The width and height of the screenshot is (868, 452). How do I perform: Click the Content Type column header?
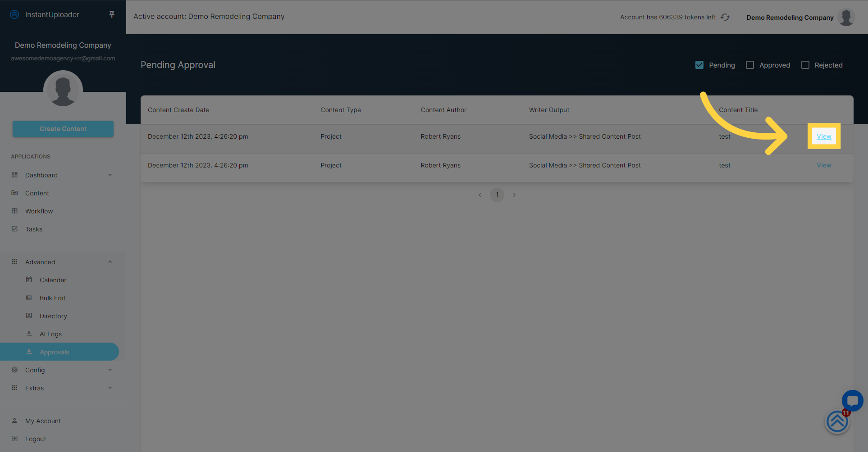[341, 110]
